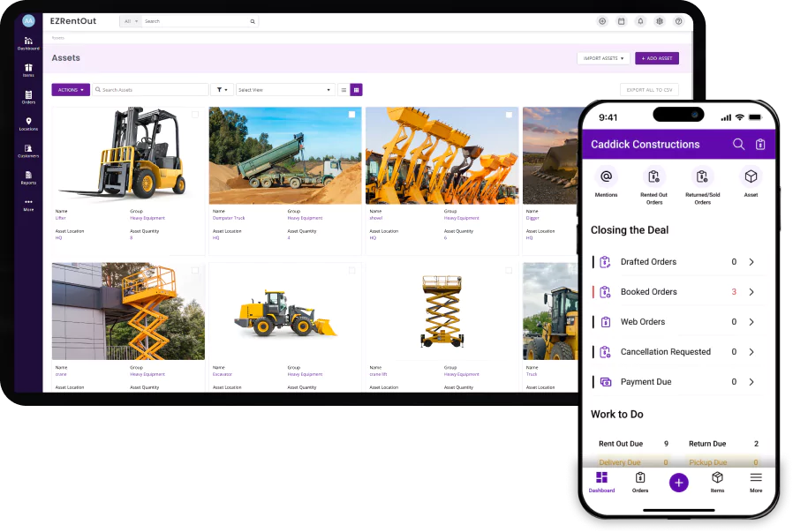Click Export All to CSV
This screenshot has width=793, height=532.
[649, 90]
